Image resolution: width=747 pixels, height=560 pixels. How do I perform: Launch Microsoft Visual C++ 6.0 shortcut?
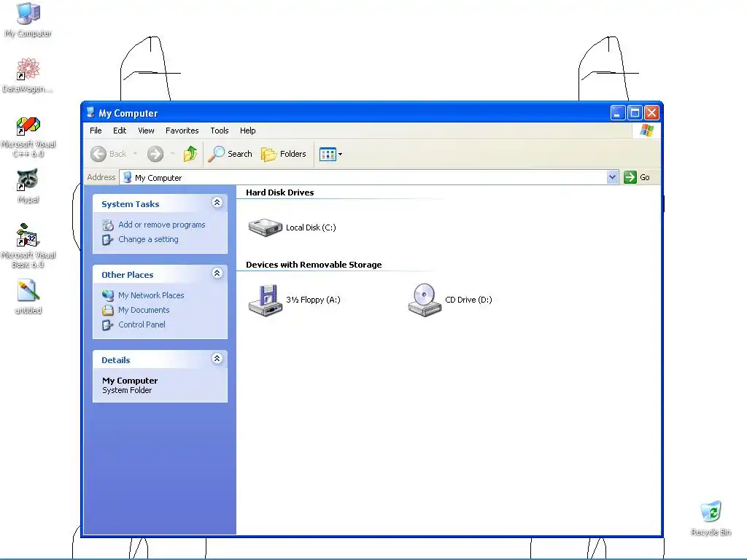(28, 125)
